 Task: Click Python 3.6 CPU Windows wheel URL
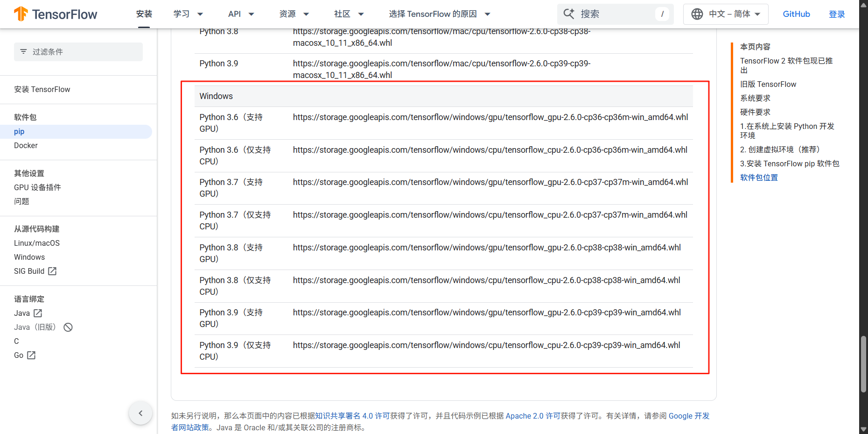click(490, 150)
